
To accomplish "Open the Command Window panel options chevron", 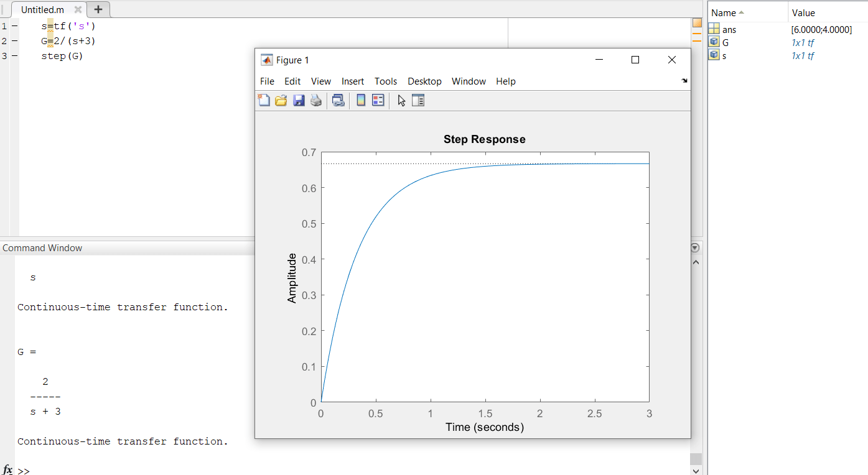I will pos(695,247).
